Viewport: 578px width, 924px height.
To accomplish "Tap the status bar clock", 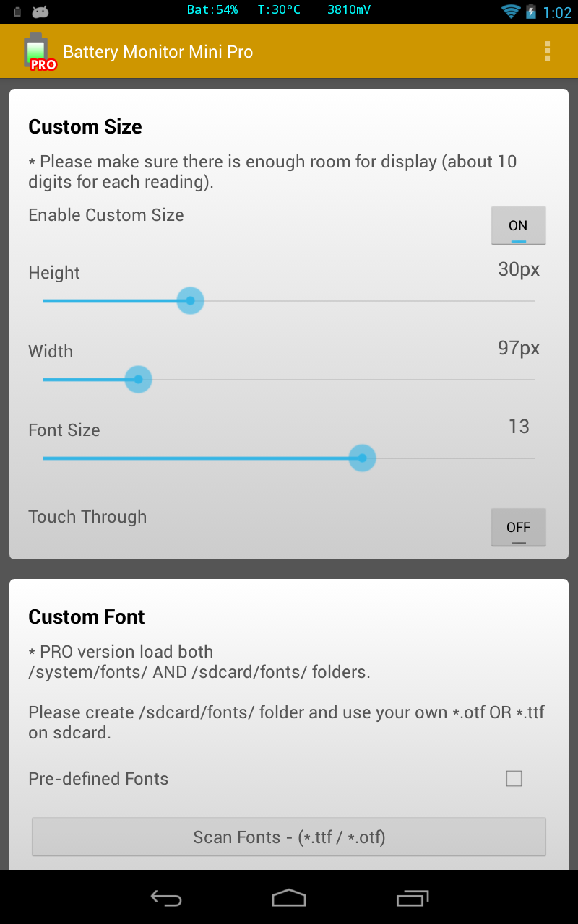I will point(557,12).
